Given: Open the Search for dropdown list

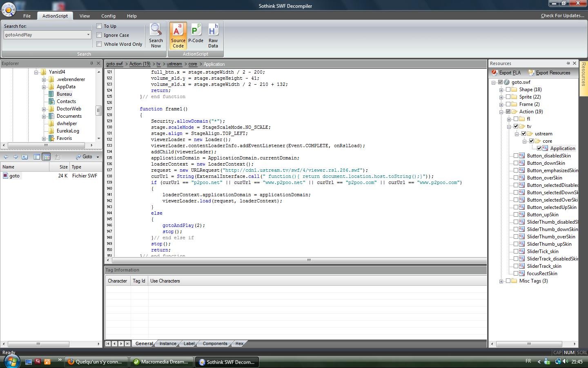Looking at the screenshot, I should coord(88,35).
